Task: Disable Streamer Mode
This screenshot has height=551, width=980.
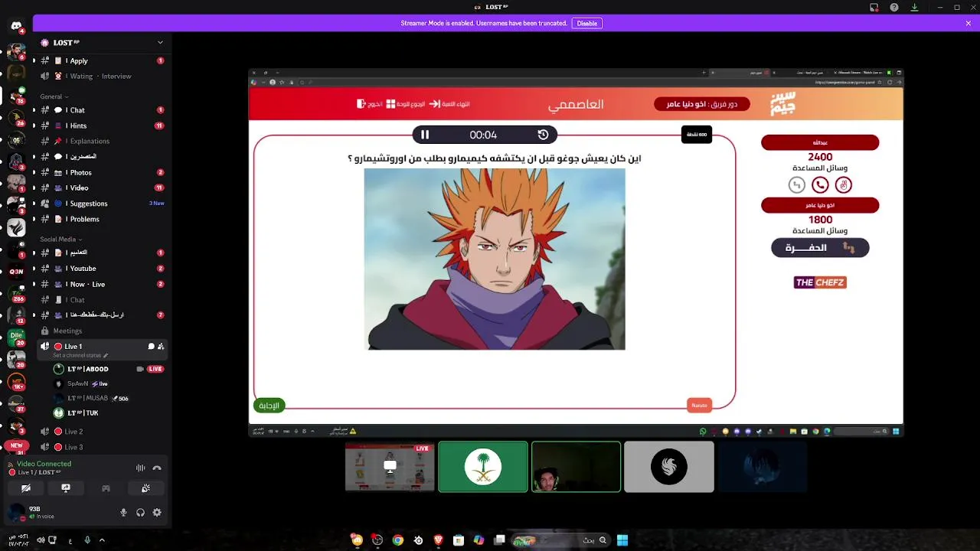Action: pos(587,23)
